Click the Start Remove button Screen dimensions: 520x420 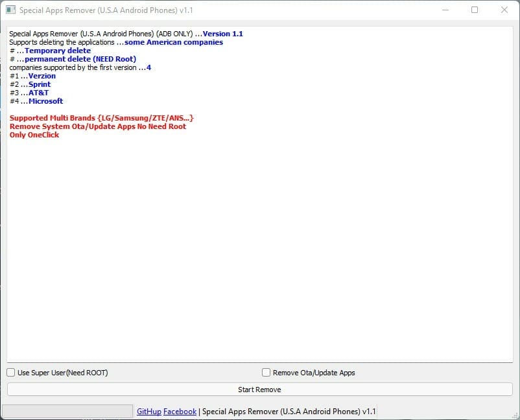click(259, 390)
